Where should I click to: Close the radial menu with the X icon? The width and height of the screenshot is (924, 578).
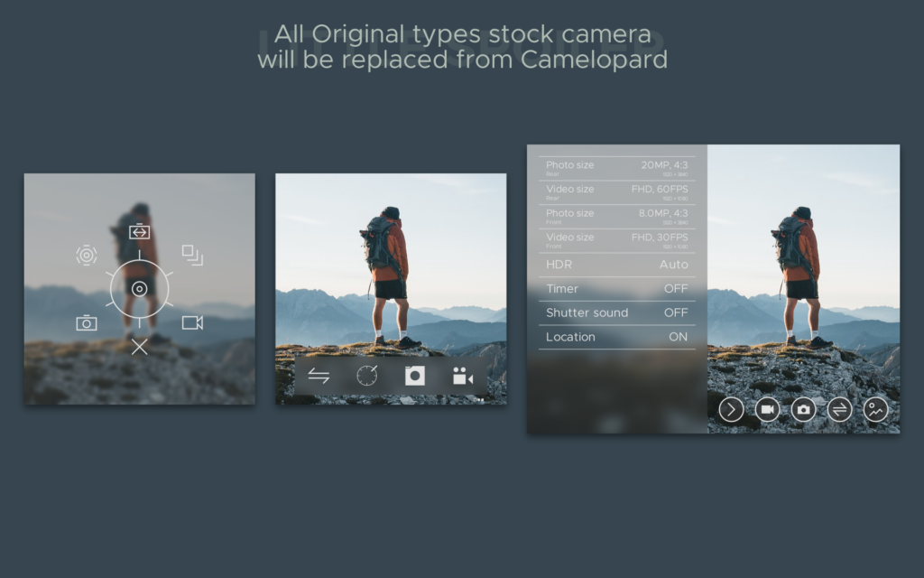point(139,347)
